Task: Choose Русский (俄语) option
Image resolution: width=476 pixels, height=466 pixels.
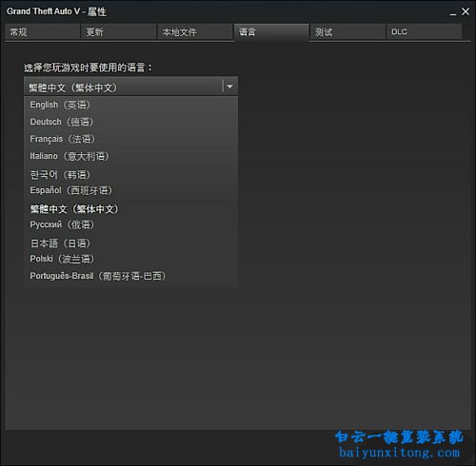Action: 130,224
